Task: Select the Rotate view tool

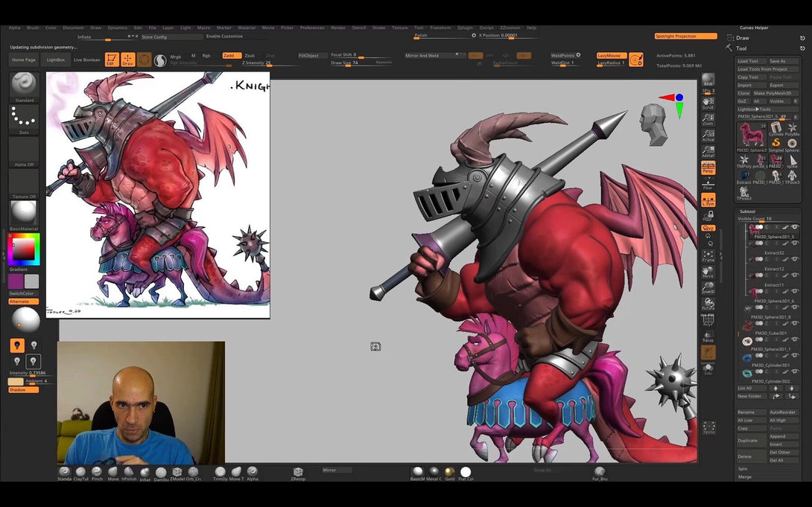Action: [x=708, y=304]
